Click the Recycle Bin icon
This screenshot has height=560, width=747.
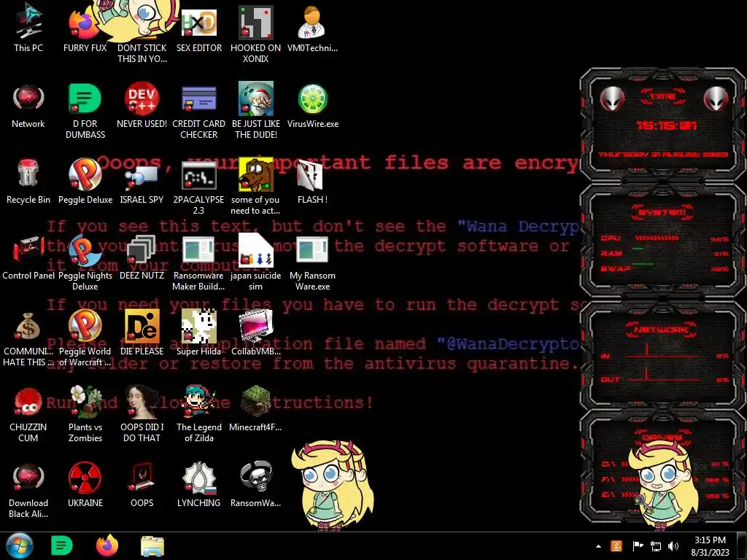28,182
